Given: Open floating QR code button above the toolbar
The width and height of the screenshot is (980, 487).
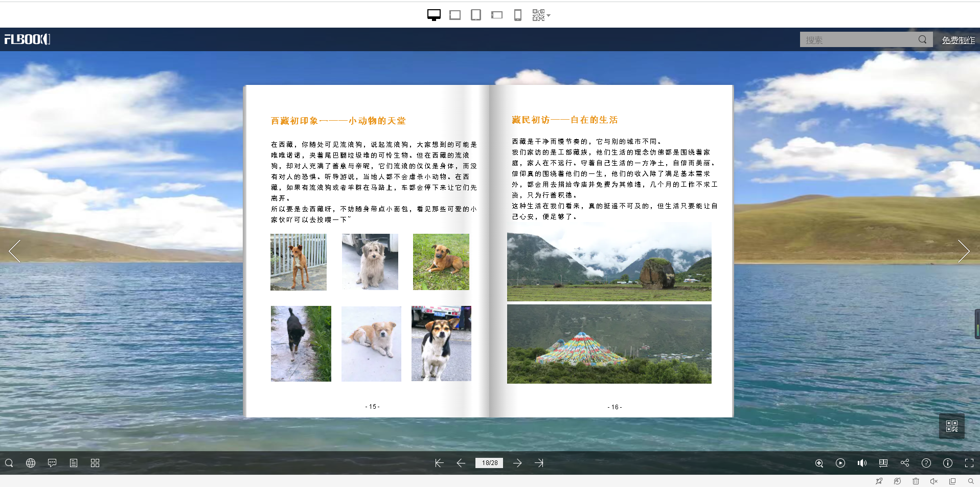Looking at the screenshot, I should 952,426.
